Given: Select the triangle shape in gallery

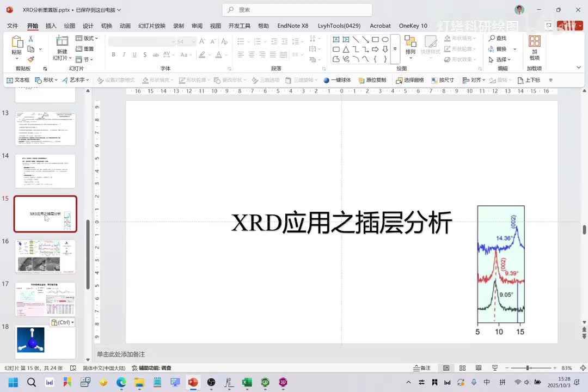Looking at the screenshot, I should 346,49.
